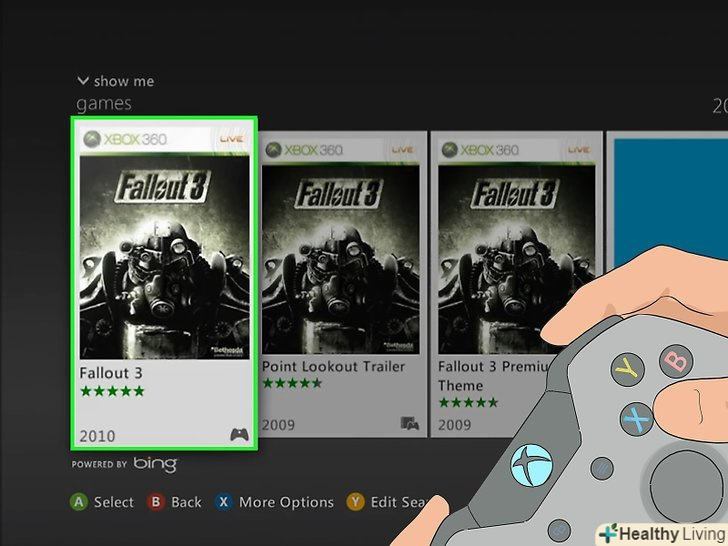The width and height of the screenshot is (728, 546).
Task: Click the show me text
Action: coord(124,81)
